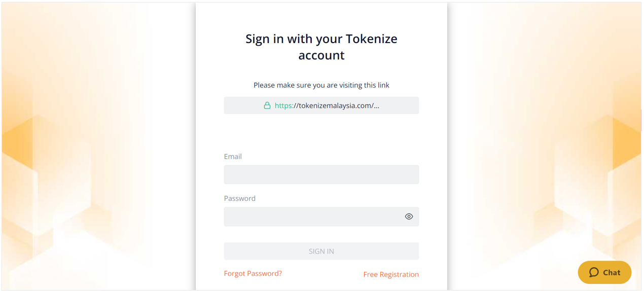Show password using the eye icon
This screenshot has width=644, height=291.
click(x=409, y=216)
